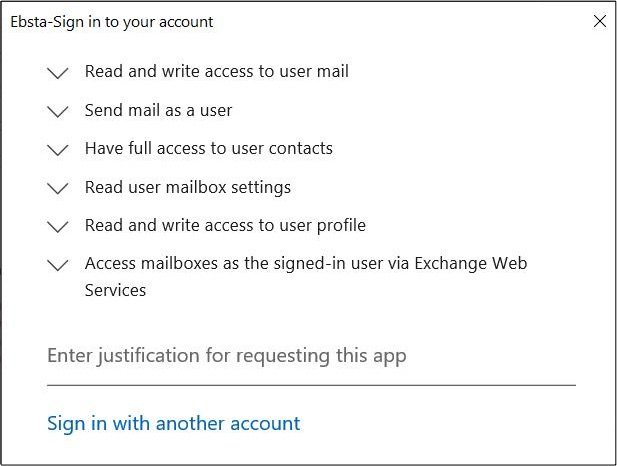This screenshot has height=466, width=617.
Task: Click the wrapped word 'Services' on second line
Action: coord(115,290)
